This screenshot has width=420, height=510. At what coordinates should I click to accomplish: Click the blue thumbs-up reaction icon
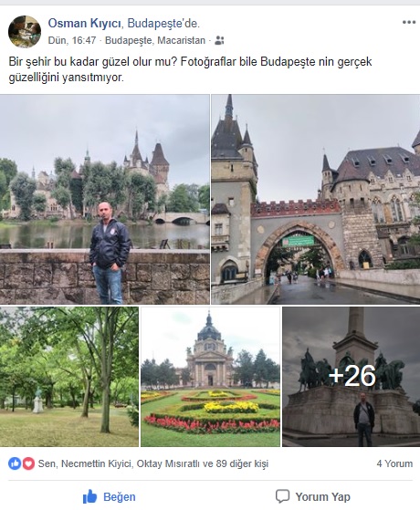click(x=15, y=463)
